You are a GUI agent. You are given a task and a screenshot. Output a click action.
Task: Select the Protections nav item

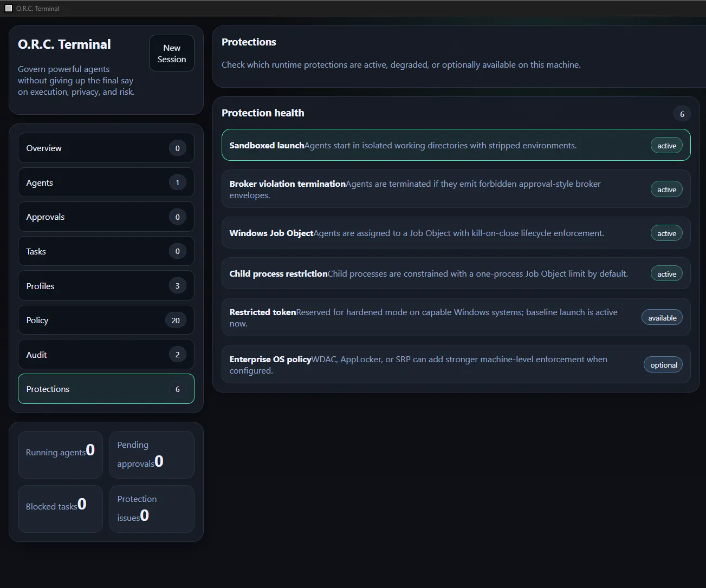[106, 389]
